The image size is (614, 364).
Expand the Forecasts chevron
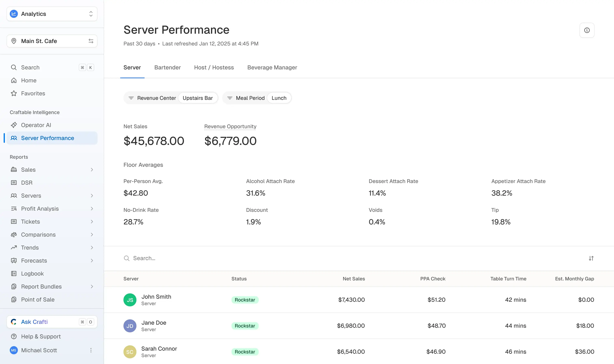[x=92, y=261]
